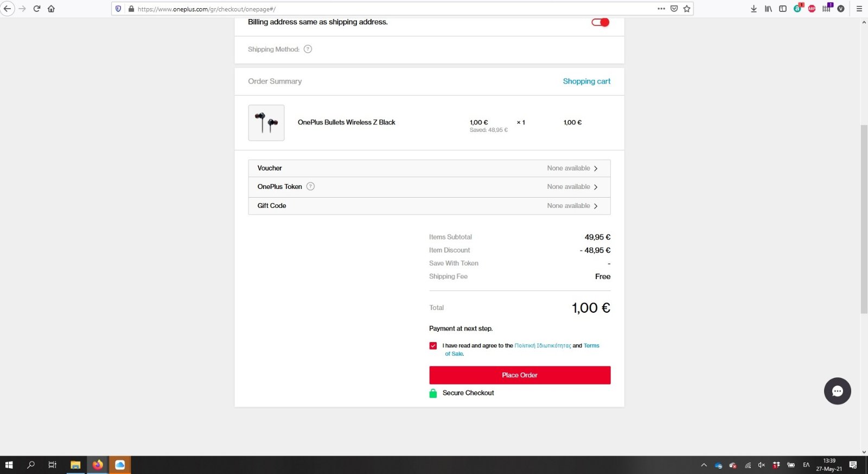Click the Firefox home button
The image size is (868, 474).
click(51, 9)
